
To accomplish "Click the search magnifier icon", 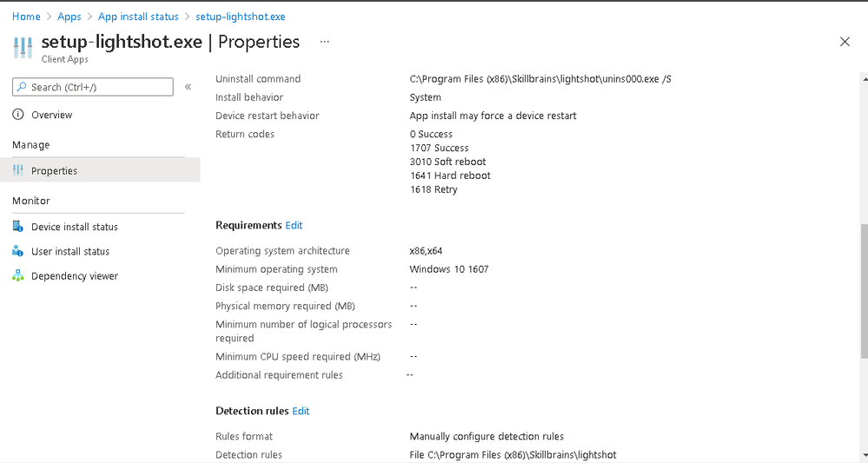I will point(22,87).
